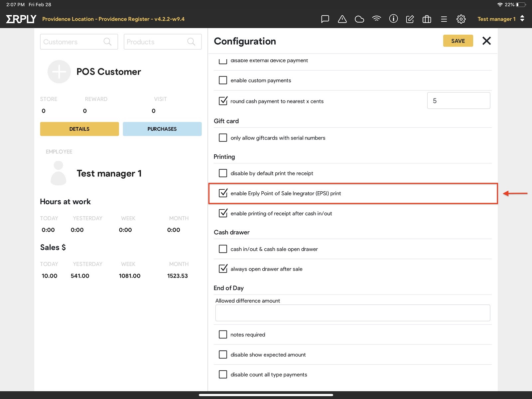
Task: Toggle enable EPSI print checkbox
Action: (x=223, y=193)
